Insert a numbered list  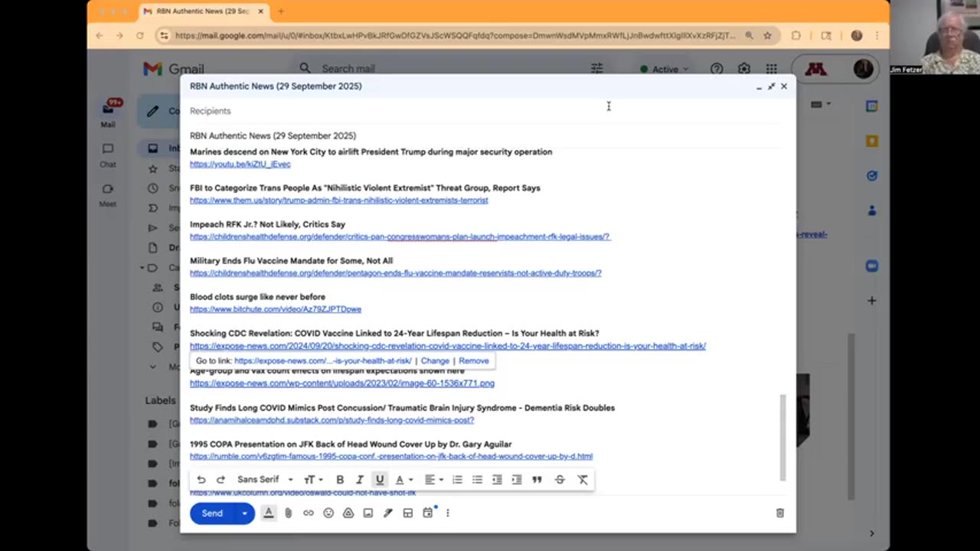tap(457, 480)
